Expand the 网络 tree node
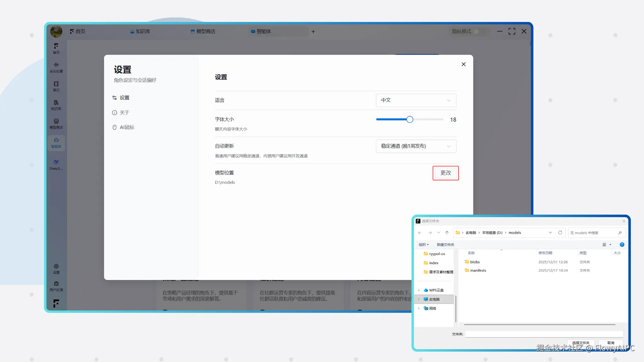 419,308
